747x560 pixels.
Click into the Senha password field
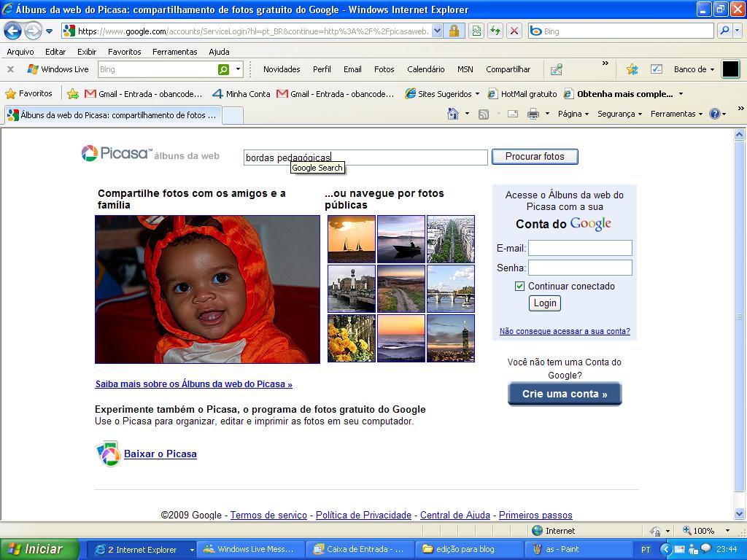click(580, 268)
